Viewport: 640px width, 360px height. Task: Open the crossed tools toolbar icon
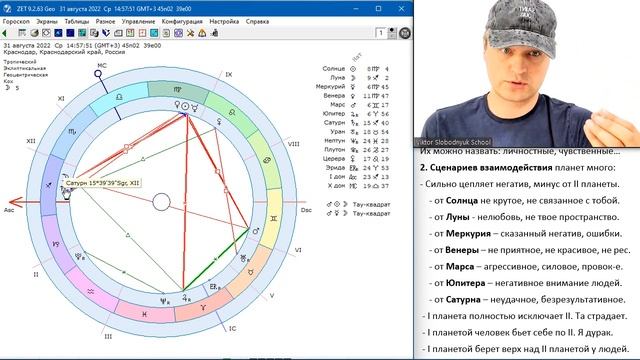pos(190,33)
